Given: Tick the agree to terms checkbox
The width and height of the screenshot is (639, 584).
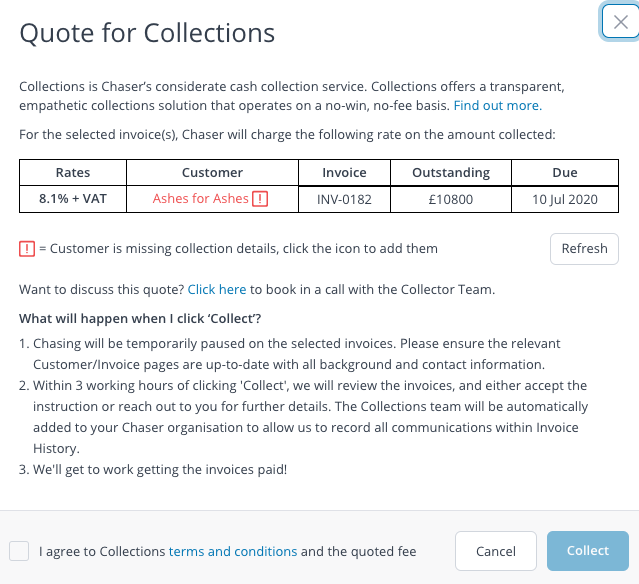Looking at the screenshot, I should [19, 551].
